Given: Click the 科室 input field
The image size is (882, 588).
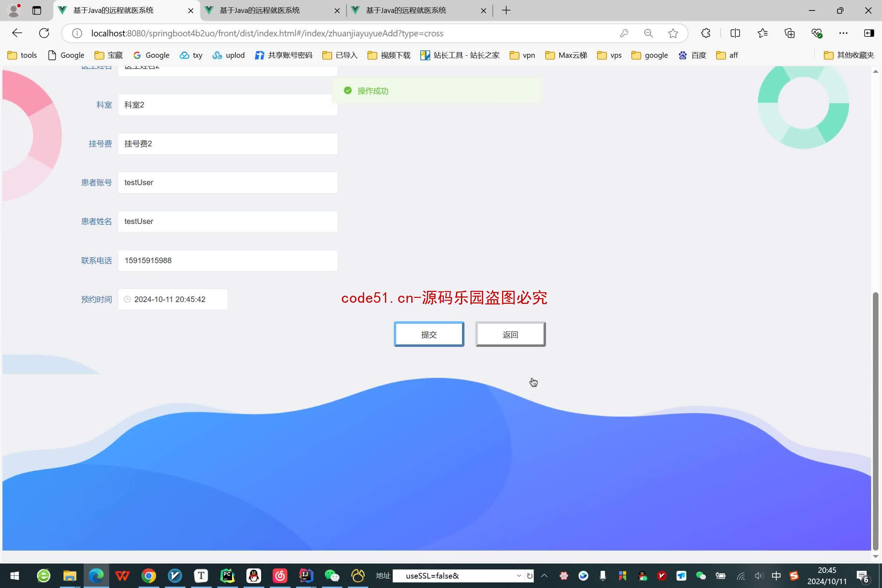Looking at the screenshot, I should point(227,105).
